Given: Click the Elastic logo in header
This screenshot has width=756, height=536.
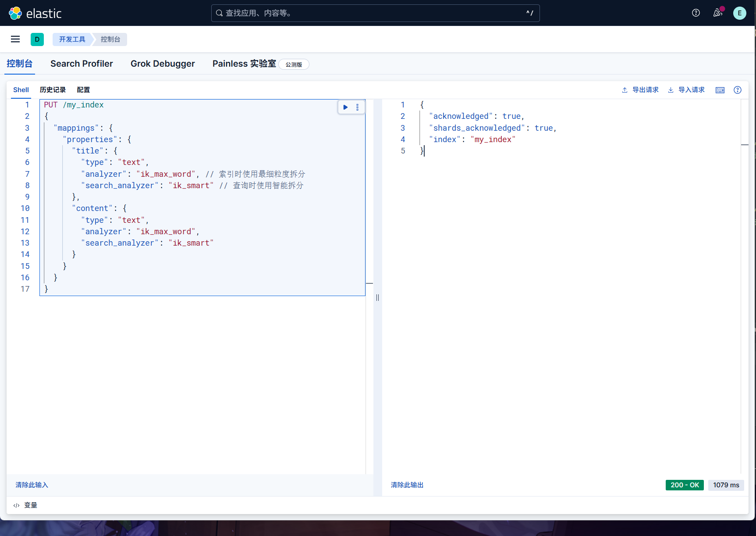Looking at the screenshot, I should [x=35, y=13].
